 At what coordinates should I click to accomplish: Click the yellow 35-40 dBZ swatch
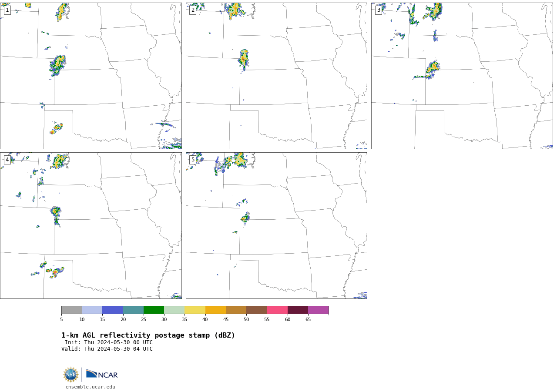195,310
